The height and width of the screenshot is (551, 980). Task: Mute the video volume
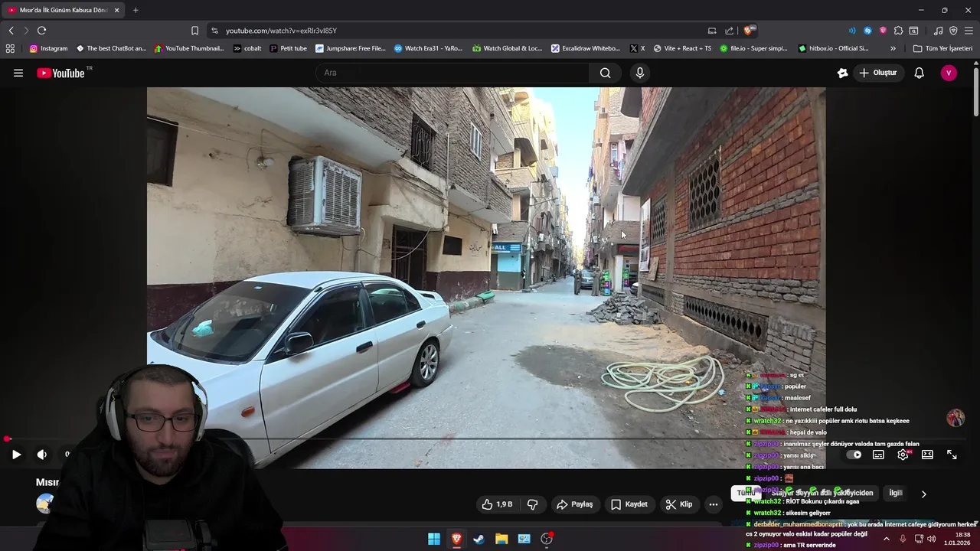click(42, 455)
